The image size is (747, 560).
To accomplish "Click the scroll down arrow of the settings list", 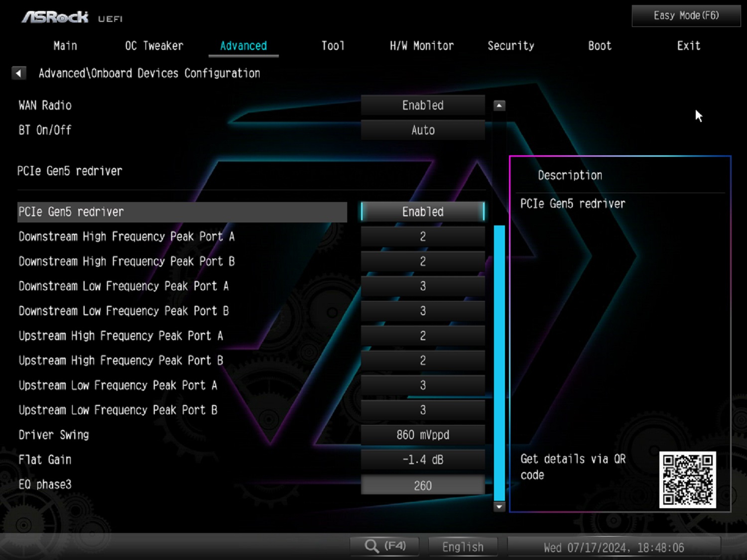I will pos(499,507).
